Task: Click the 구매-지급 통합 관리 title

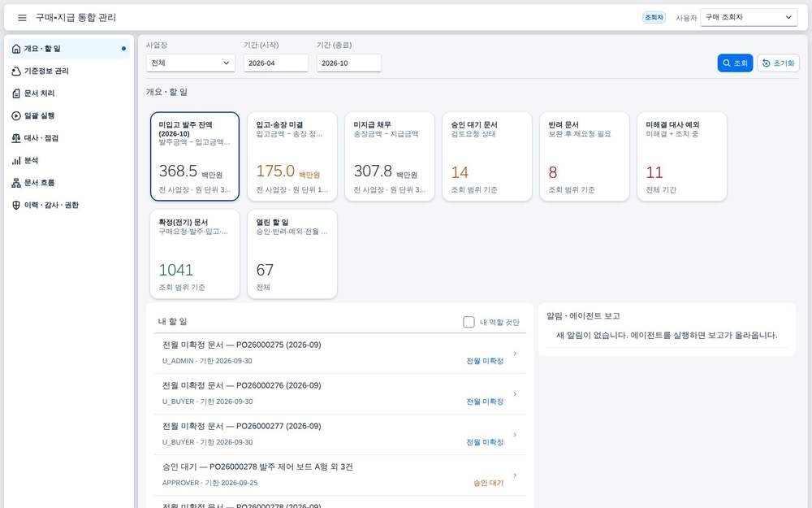Action: [x=76, y=18]
